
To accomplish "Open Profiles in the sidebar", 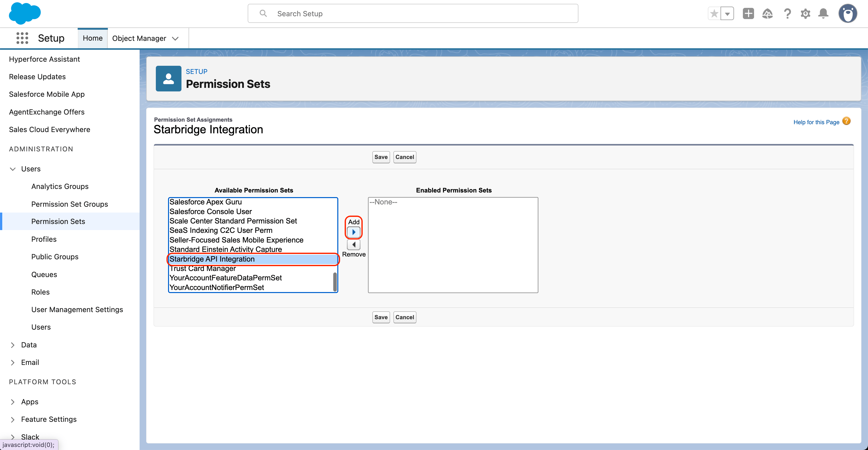I will (x=44, y=239).
